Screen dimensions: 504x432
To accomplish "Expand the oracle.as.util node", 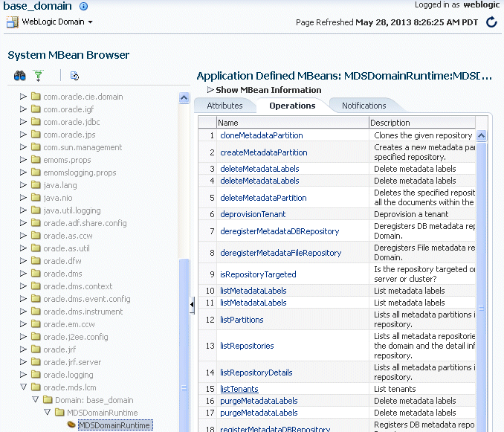I will click(23, 248).
